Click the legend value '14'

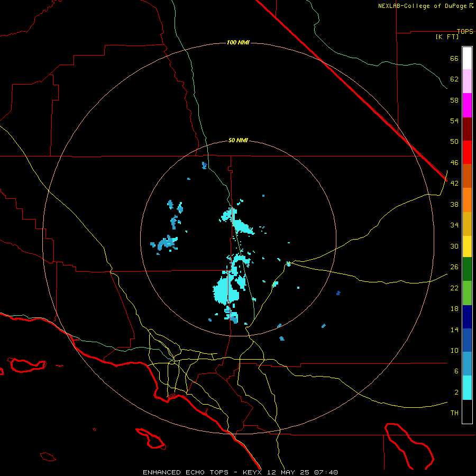pos(454,329)
